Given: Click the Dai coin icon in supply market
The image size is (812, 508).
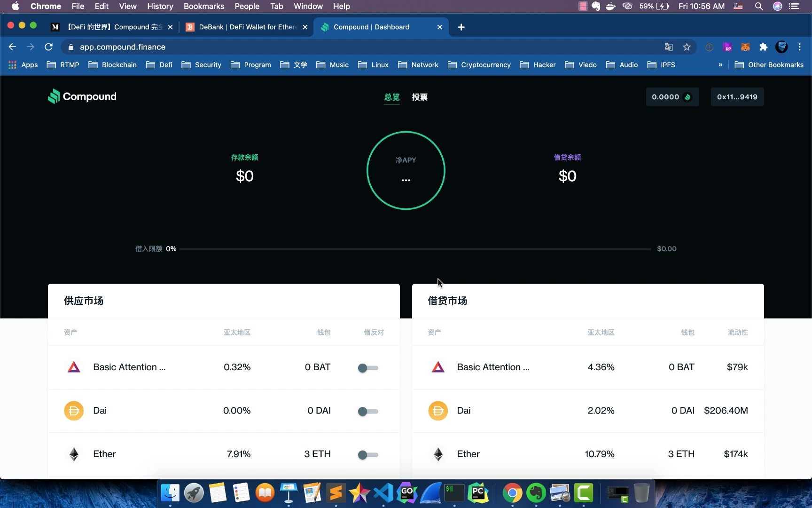Looking at the screenshot, I should (74, 411).
